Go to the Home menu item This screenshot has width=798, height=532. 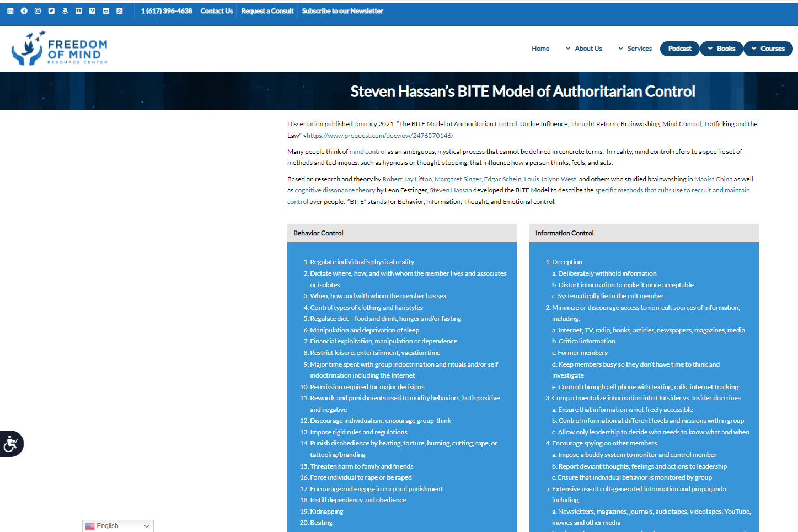[540, 49]
